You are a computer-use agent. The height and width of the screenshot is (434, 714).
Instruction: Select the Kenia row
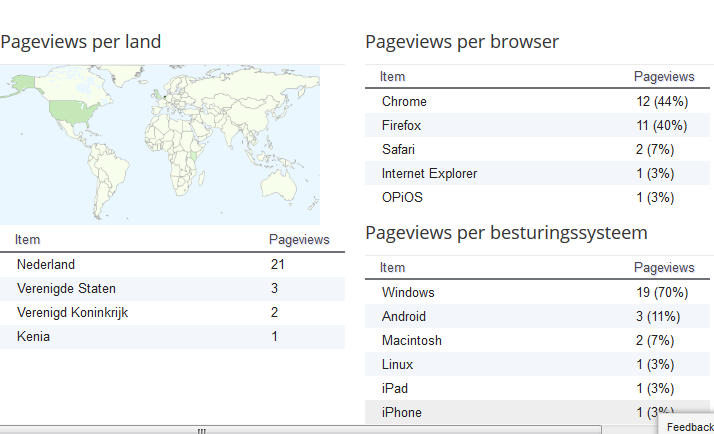click(172, 337)
